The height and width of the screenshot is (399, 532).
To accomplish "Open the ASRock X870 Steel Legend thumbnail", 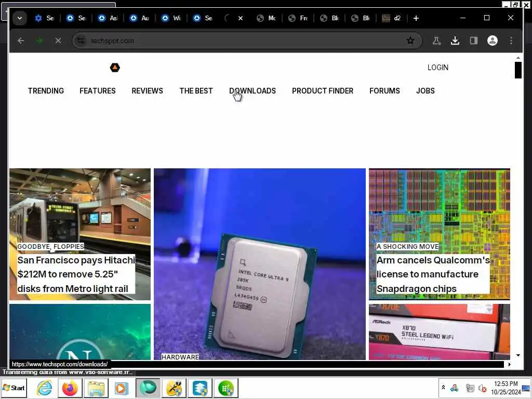I will 440,332.
